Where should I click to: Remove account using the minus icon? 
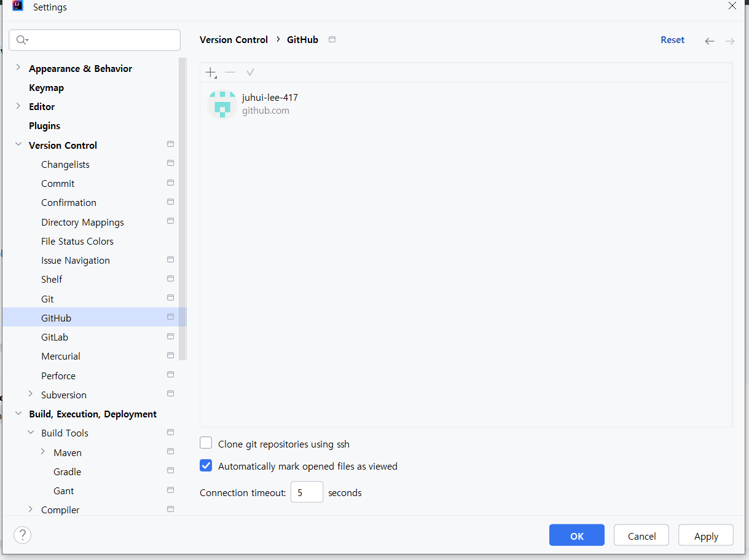[230, 73]
